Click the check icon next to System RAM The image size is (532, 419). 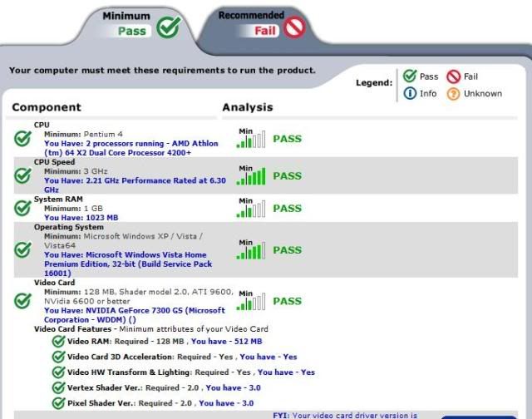click(x=22, y=209)
